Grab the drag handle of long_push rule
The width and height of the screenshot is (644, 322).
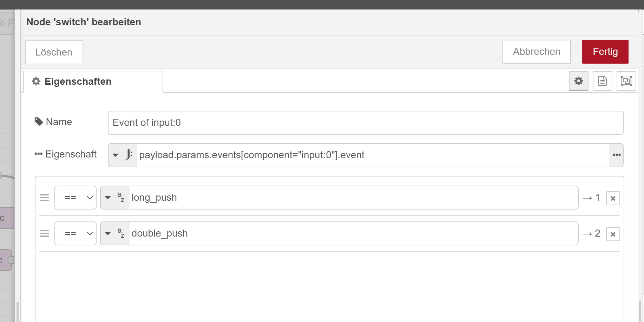[x=45, y=198]
